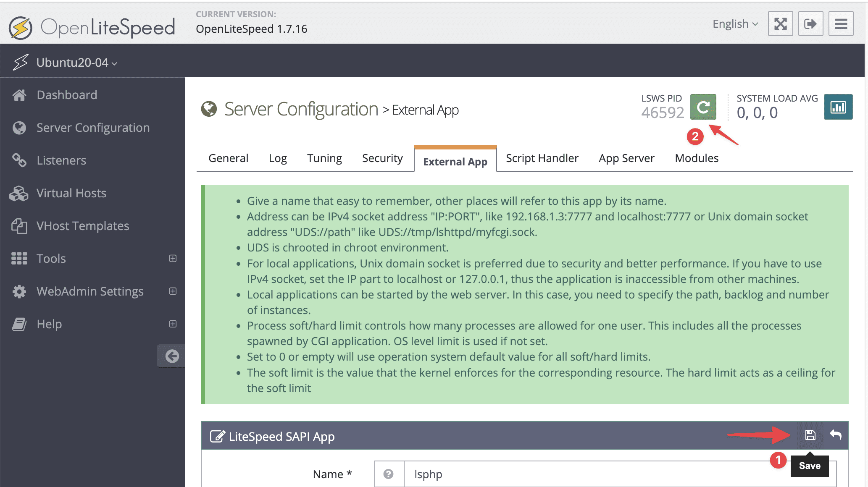
Task: Expand WebAdmin Settings submenu
Action: pos(173,291)
